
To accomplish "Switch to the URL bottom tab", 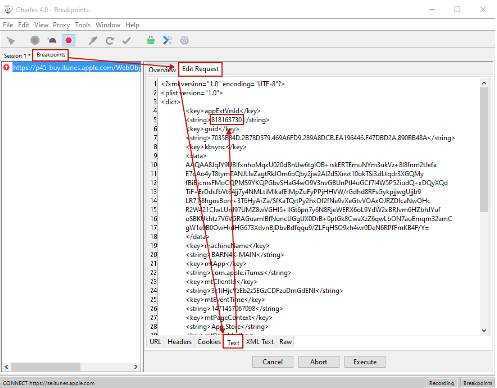I will (x=155, y=342).
